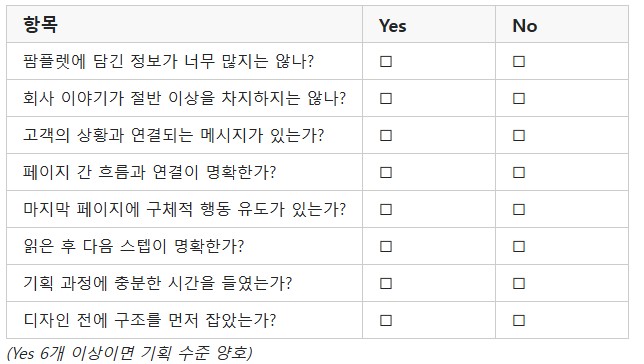Mark No for 고객의 상황과 연결되는 메시지가 있는가

(519, 136)
